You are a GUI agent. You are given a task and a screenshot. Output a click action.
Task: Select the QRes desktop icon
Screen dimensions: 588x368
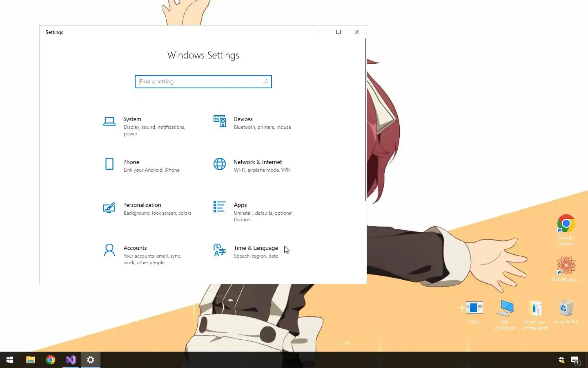pyautogui.click(x=474, y=312)
